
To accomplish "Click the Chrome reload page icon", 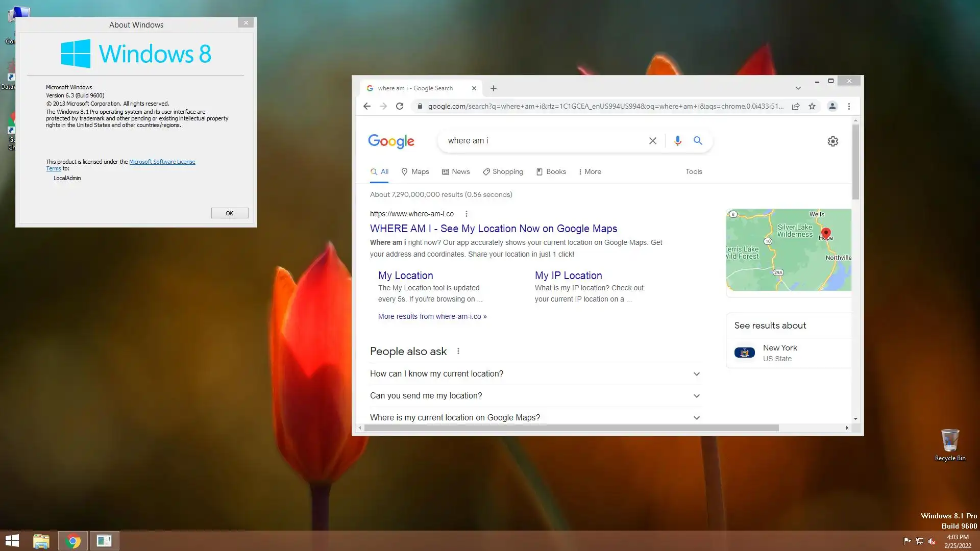I will 400,106.
